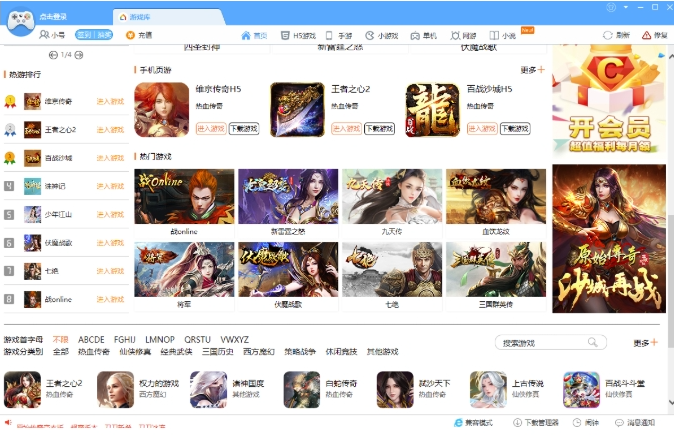Switch to the 游戏库 tab
The image size is (674, 435).
(168, 17)
